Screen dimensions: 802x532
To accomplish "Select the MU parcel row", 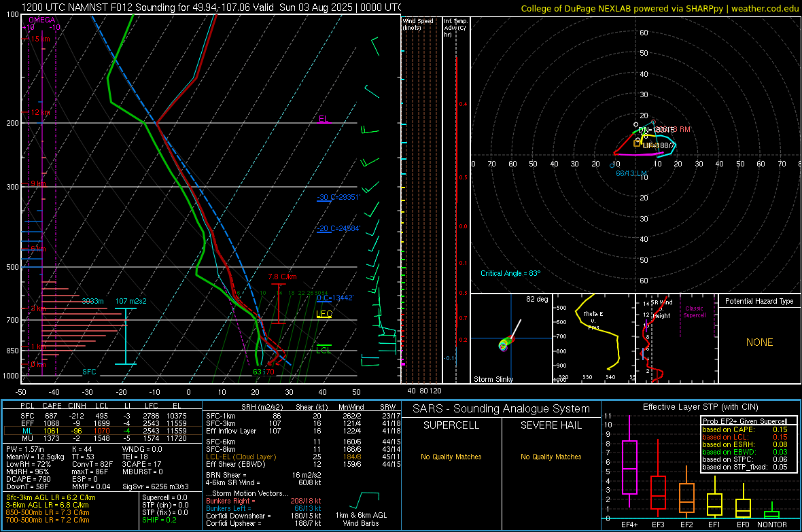I will tap(102, 438).
